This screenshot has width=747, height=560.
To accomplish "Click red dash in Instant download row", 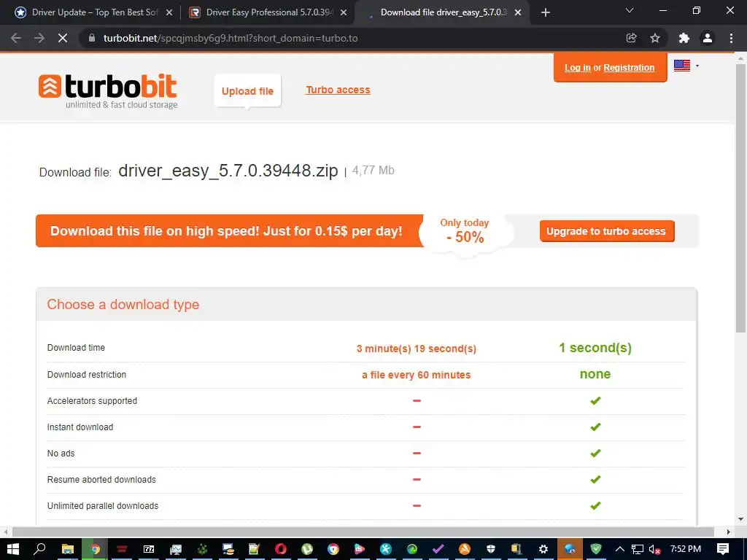I will [417, 427].
